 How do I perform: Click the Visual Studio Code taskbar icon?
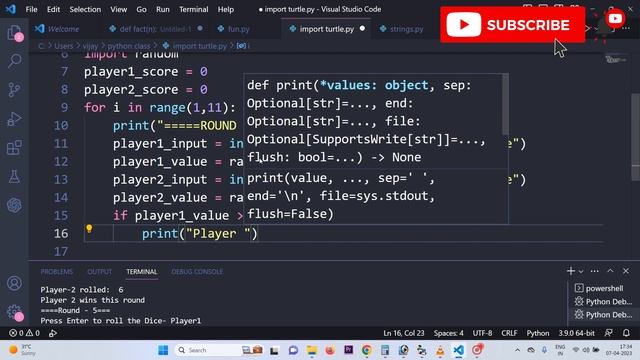458,350
